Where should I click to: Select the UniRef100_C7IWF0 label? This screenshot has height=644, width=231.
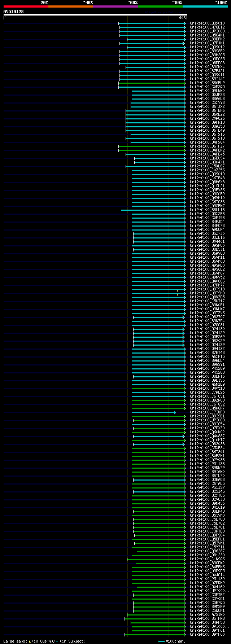point(207,412)
